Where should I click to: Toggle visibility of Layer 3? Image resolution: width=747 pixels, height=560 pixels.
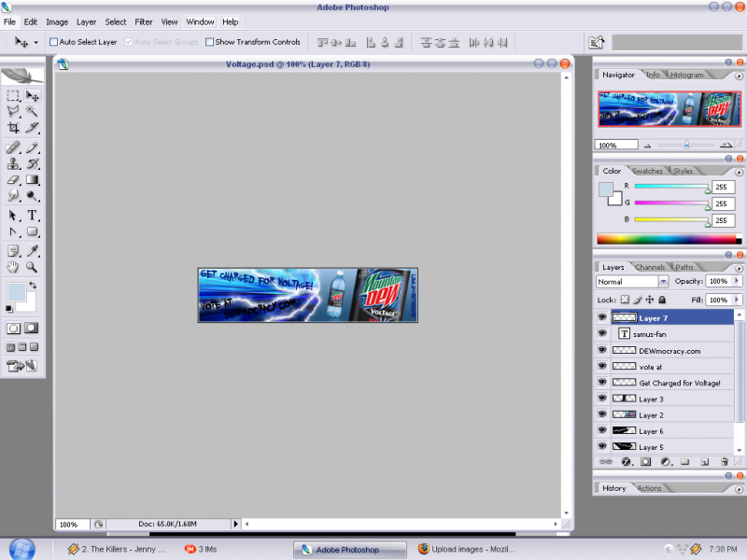(x=602, y=399)
